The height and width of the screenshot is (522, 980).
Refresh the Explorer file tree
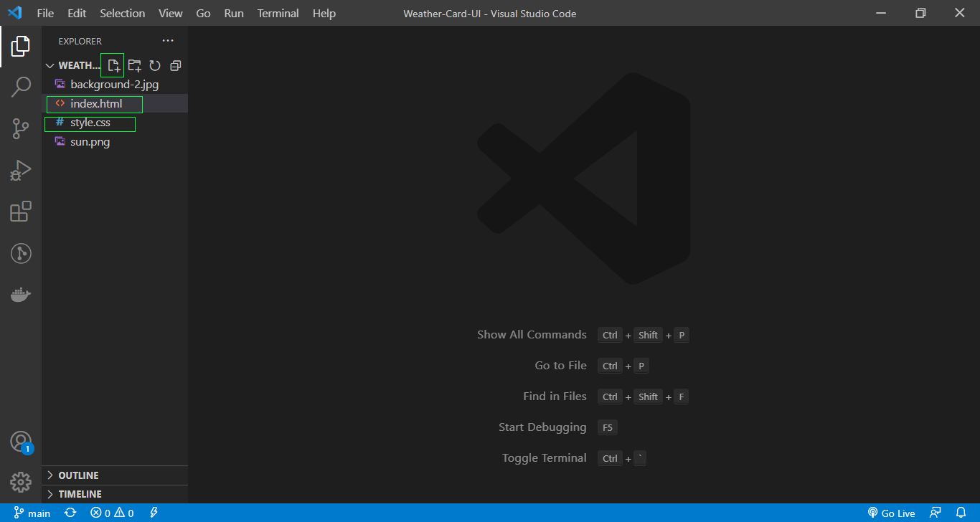tap(154, 65)
